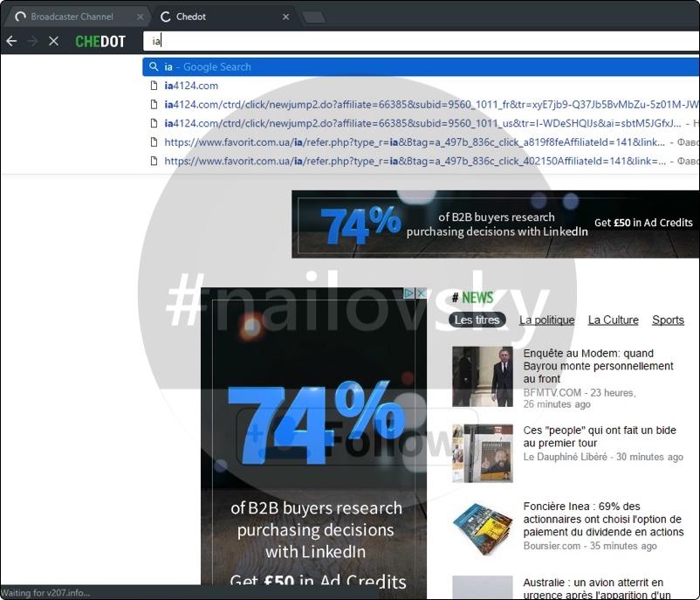
Task: Stop page loading with the X icon
Action: [54, 40]
